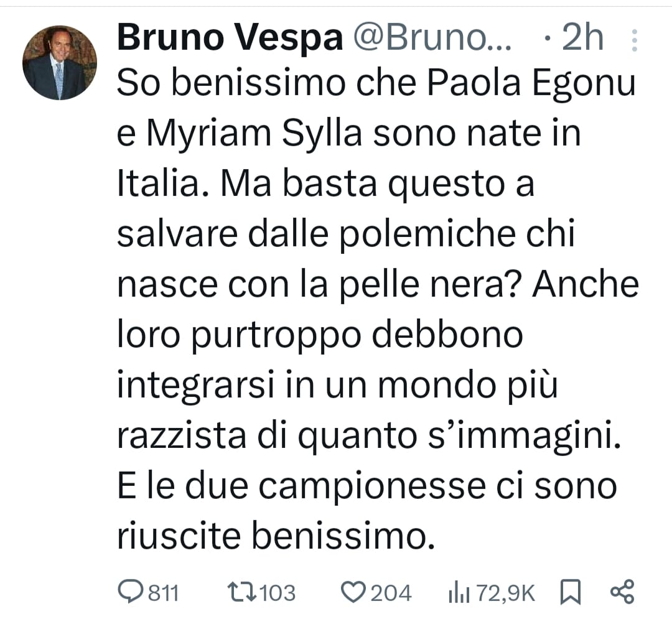Like the tweet with the heart icon
This screenshot has width=672, height=624.
coord(355,592)
